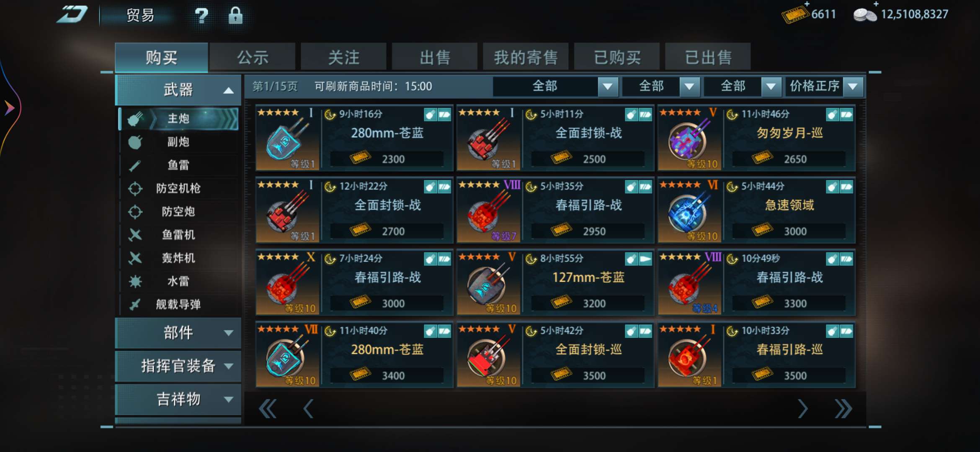Pick the 舰载导弹 missile category
Viewport: 980px width, 452px height.
pos(179,304)
